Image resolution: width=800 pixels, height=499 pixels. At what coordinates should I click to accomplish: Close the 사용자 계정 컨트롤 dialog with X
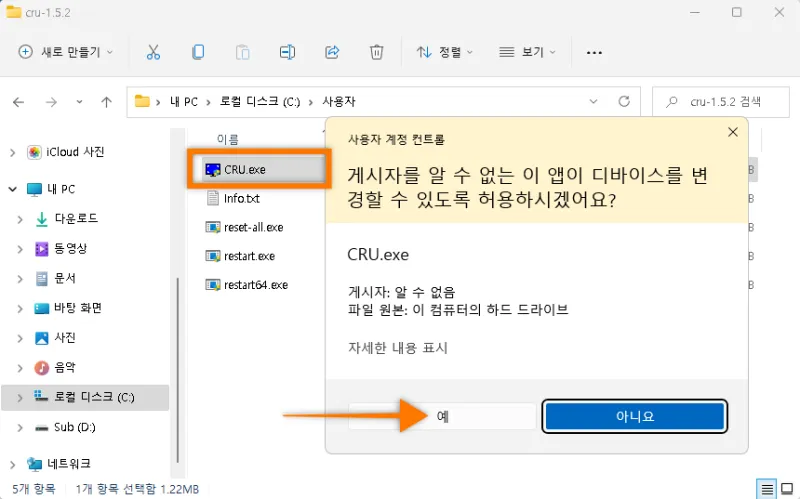733,132
